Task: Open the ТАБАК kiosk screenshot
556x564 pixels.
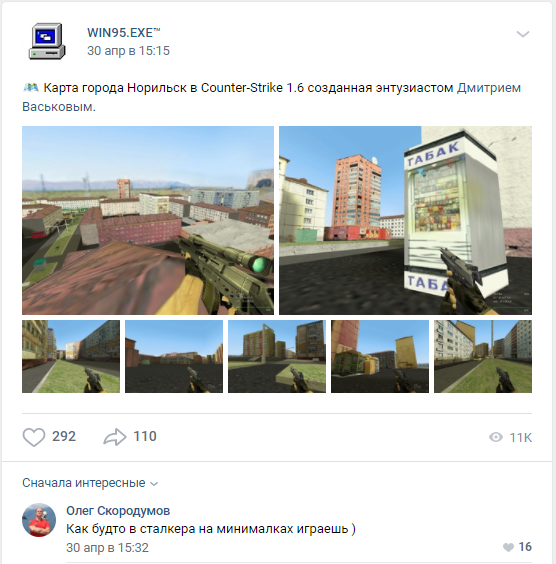Action: [x=405, y=220]
